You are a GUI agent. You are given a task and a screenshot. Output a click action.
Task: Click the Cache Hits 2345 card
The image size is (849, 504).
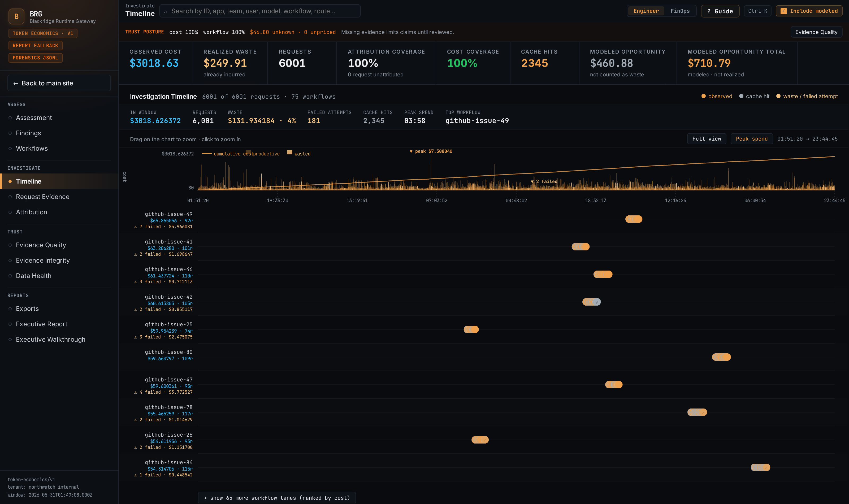tap(544, 63)
